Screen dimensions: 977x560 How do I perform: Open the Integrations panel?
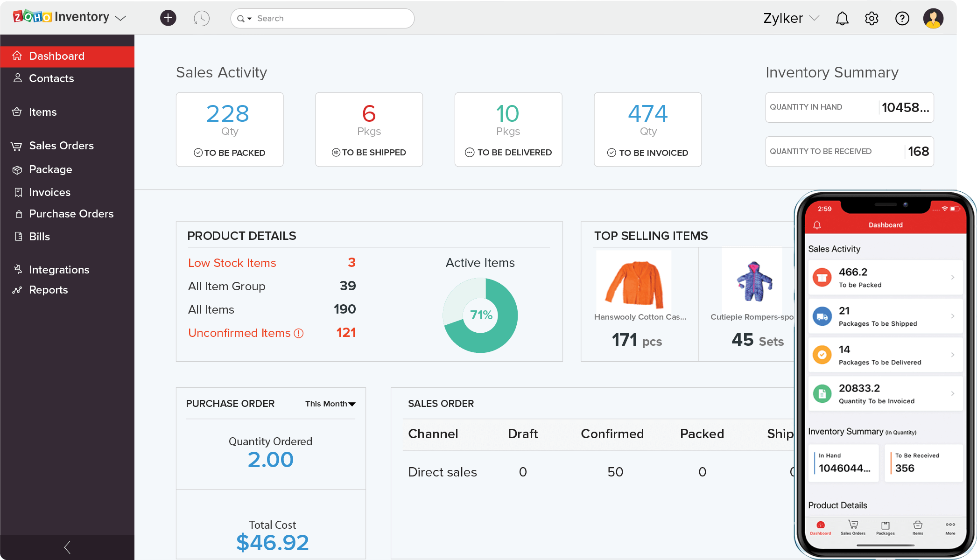pos(59,269)
